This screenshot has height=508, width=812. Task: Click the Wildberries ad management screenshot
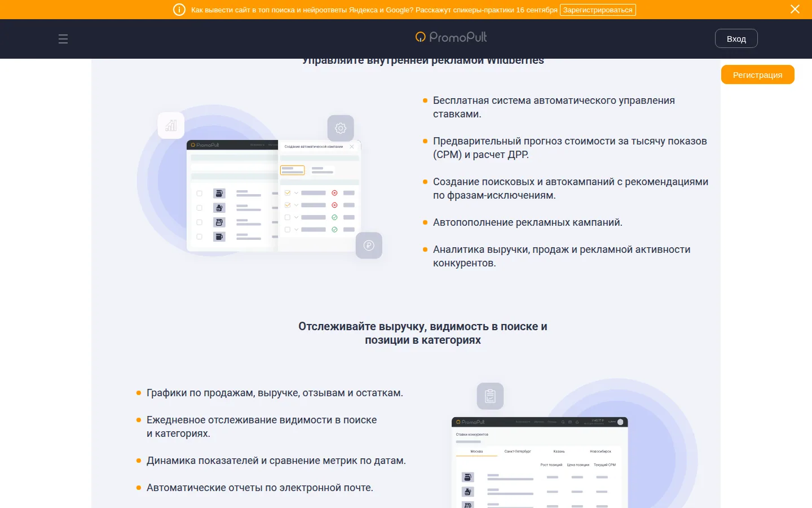pos(273,195)
